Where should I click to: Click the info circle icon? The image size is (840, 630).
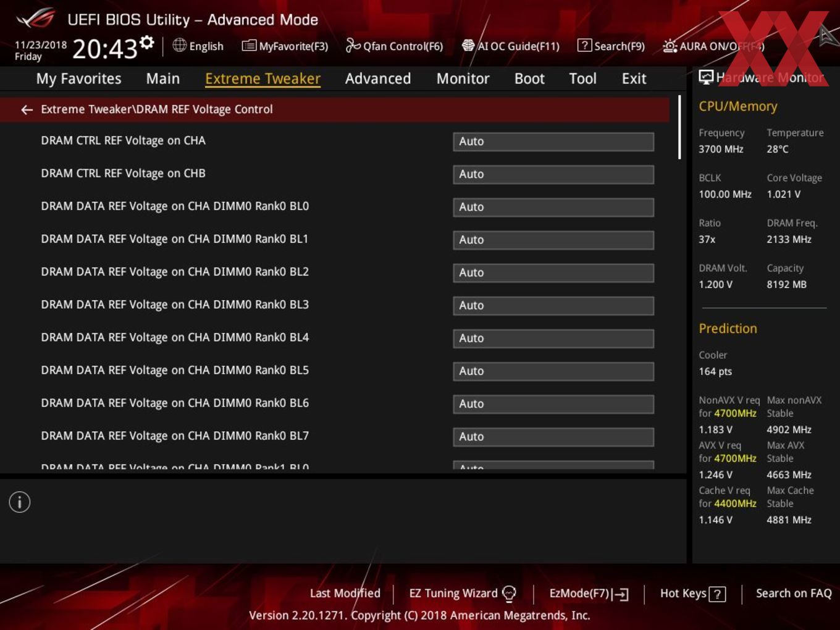pos(20,502)
